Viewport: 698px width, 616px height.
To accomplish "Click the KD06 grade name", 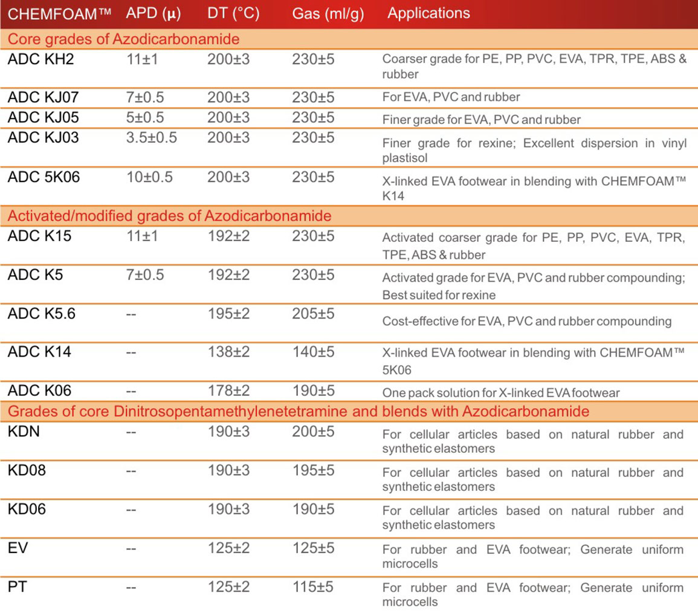I will pos(27,509).
